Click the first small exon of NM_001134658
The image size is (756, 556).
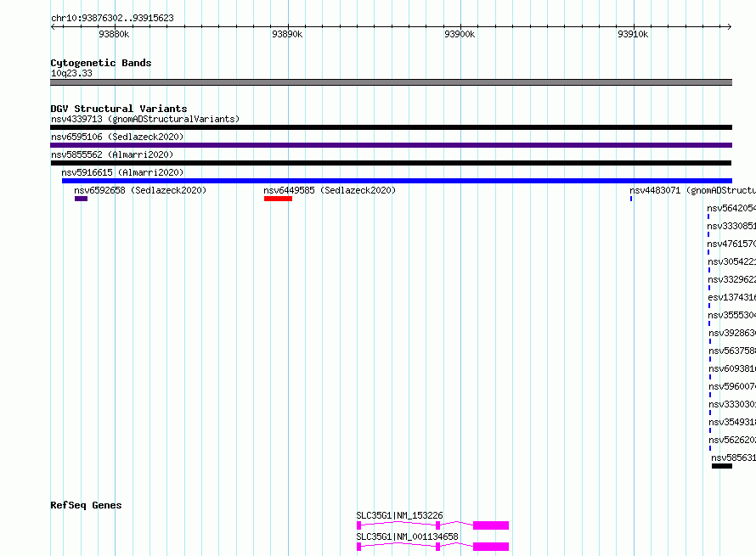pyautogui.click(x=358, y=547)
